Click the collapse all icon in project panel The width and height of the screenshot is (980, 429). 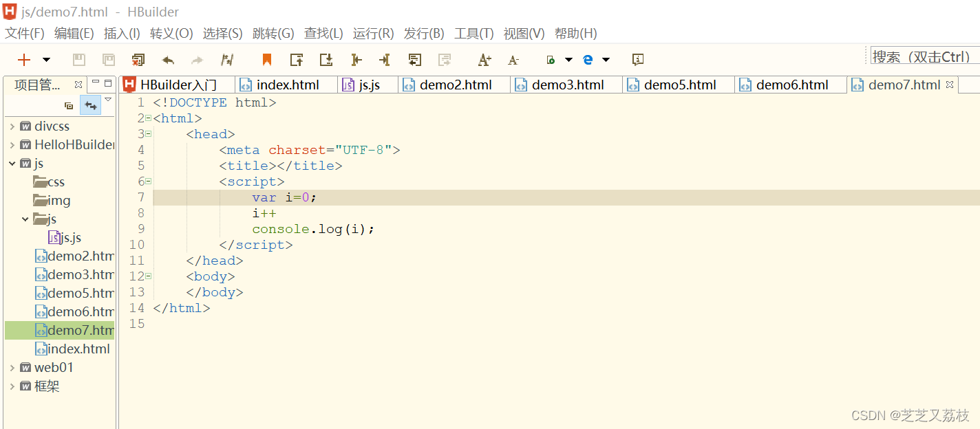(x=69, y=105)
